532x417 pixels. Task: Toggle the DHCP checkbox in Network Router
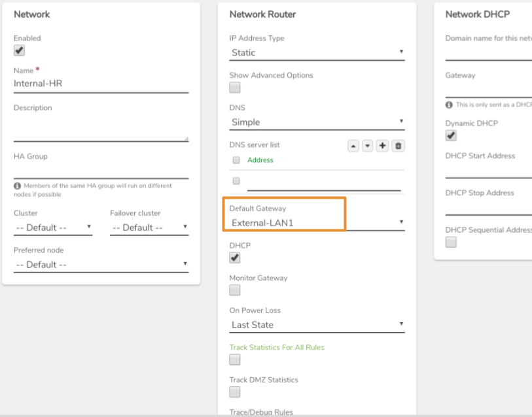click(x=235, y=258)
